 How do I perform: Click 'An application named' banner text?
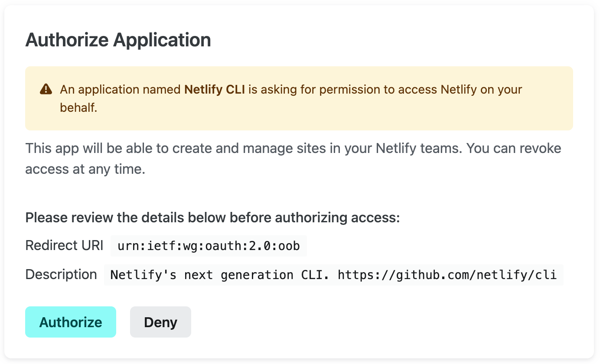point(120,90)
